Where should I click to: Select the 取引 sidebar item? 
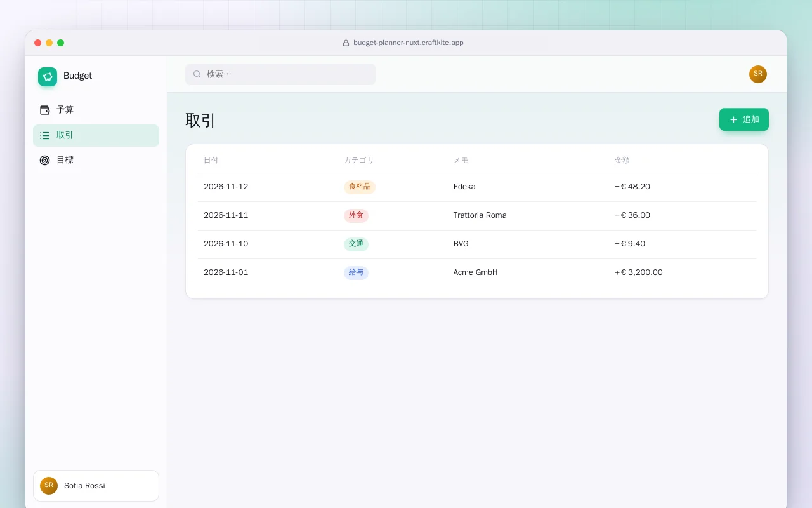pyautogui.click(x=96, y=135)
